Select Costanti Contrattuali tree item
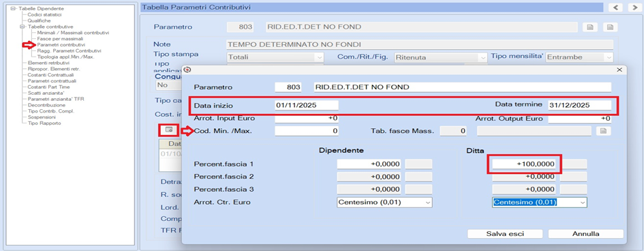This screenshot has width=644, height=251. tap(50, 75)
